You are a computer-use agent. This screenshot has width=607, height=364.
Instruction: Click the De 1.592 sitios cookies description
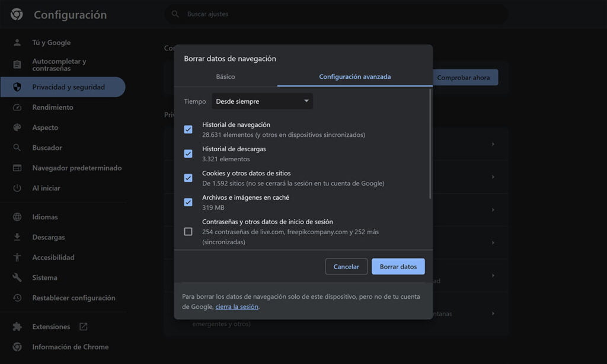(x=293, y=183)
